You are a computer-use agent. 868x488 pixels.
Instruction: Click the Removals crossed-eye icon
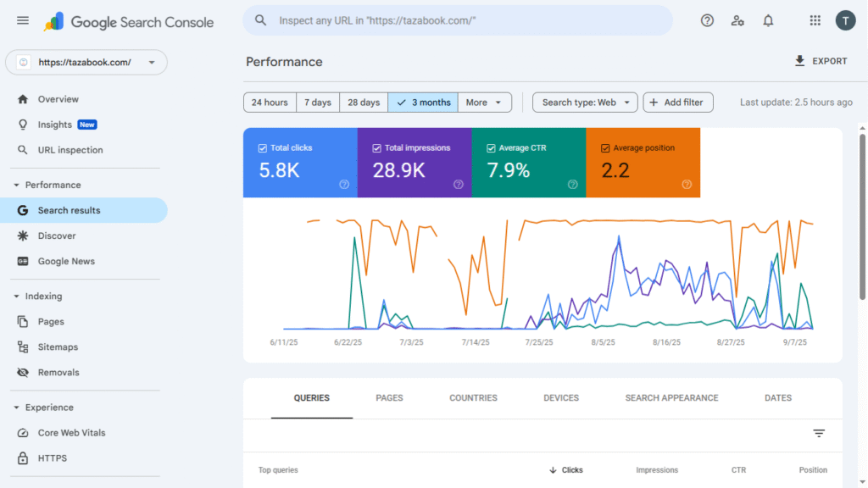tap(23, 373)
